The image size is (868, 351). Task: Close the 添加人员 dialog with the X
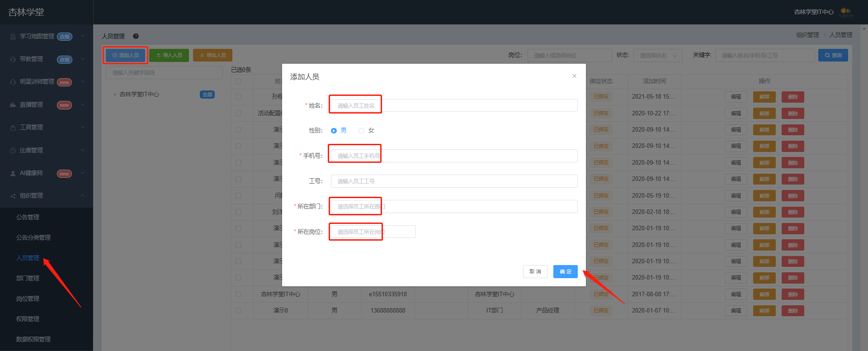pyautogui.click(x=574, y=76)
